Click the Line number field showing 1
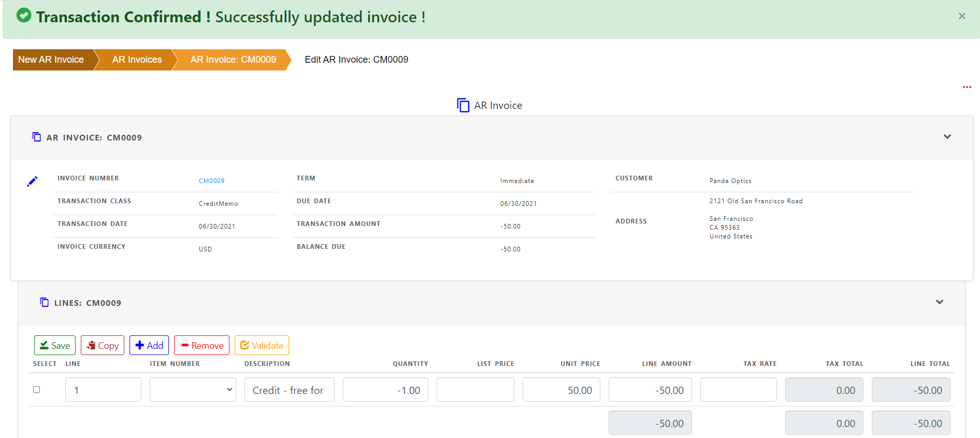Image resolution: width=980 pixels, height=438 pixels. click(x=103, y=390)
